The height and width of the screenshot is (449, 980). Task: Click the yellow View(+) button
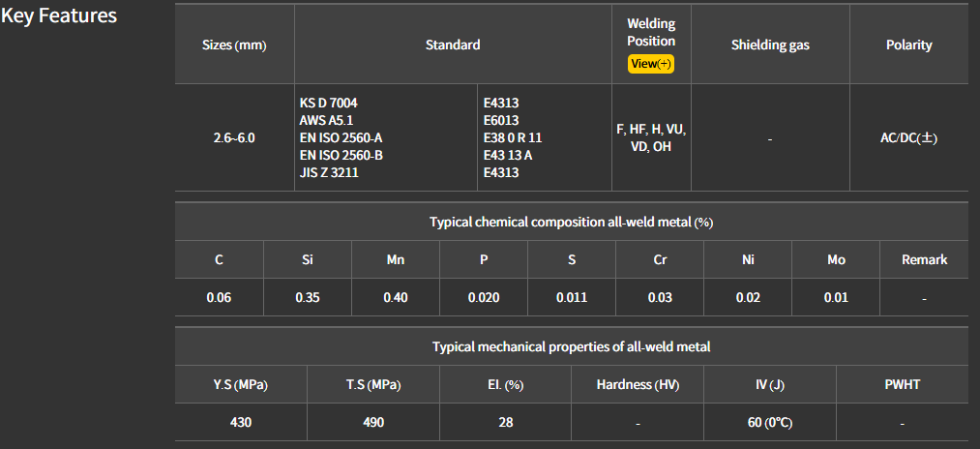tap(650, 64)
